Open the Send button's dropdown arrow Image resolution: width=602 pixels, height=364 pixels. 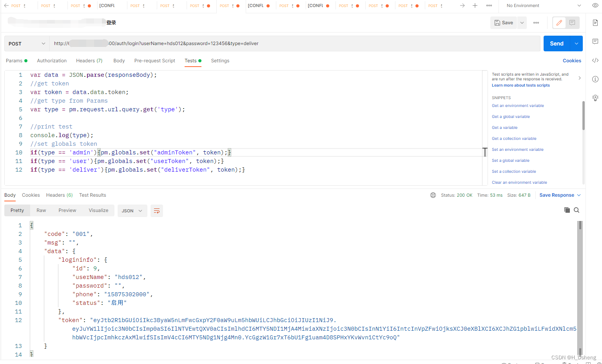pyautogui.click(x=577, y=43)
